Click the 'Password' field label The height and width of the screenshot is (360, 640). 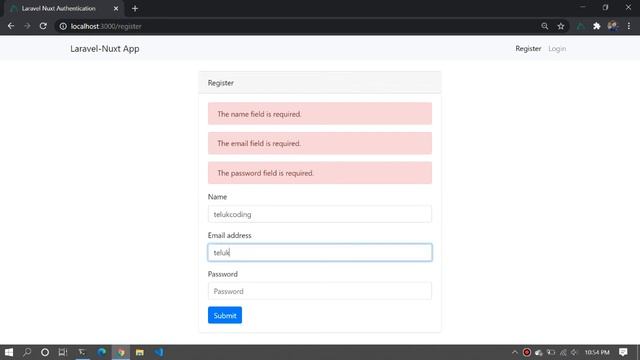pos(222,274)
